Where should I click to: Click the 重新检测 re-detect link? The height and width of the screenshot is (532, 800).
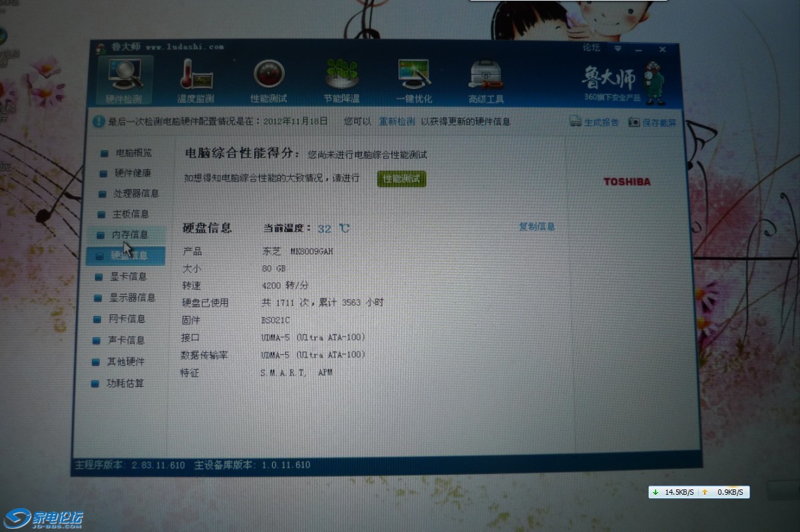click(397, 122)
